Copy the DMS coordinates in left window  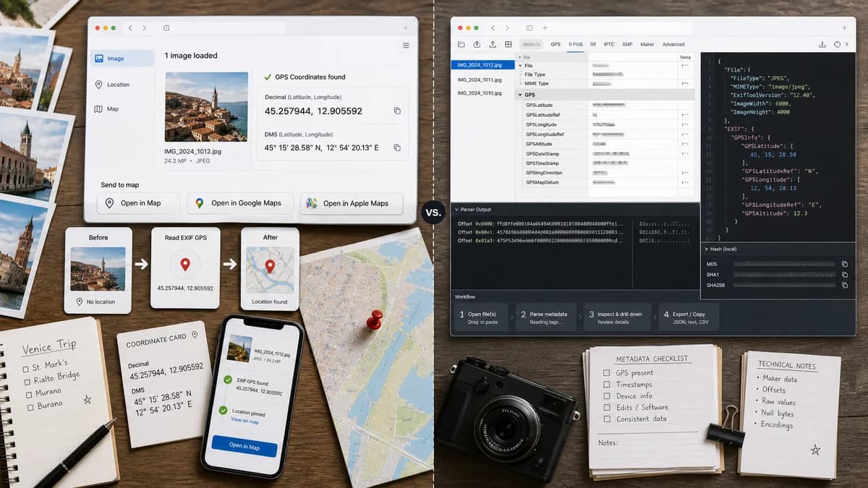click(x=397, y=147)
